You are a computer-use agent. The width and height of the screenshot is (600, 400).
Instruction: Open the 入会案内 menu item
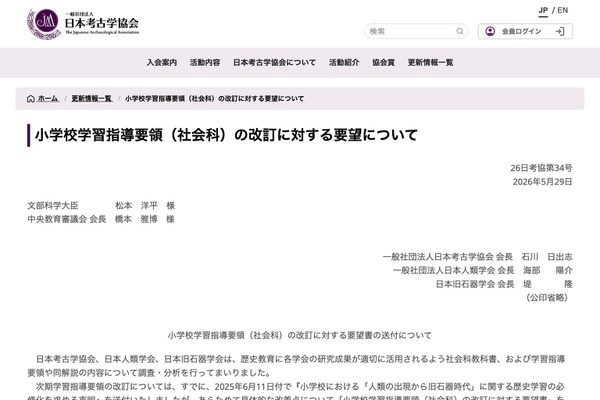click(x=161, y=62)
